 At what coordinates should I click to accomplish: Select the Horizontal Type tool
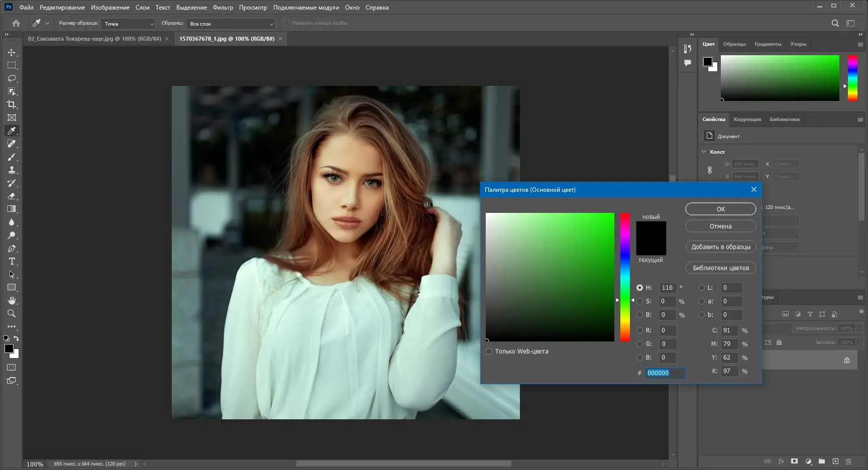(x=12, y=262)
